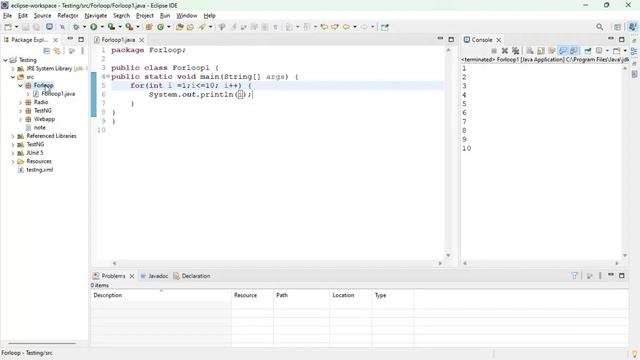Open the Navigate menu

96,16
